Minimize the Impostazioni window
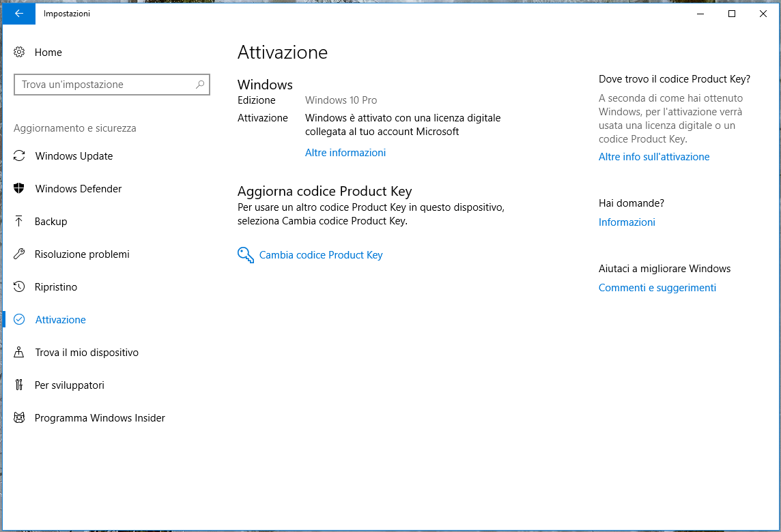This screenshot has height=532, width=781. point(700,14)
